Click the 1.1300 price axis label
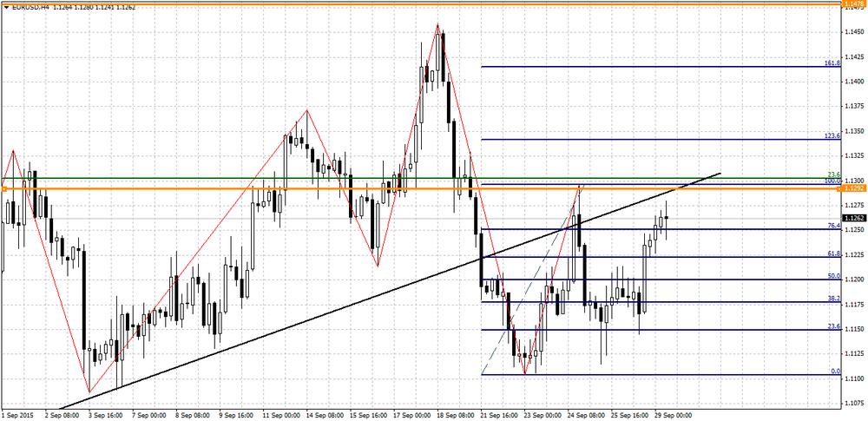868x421 pixels. coord(853,181)
